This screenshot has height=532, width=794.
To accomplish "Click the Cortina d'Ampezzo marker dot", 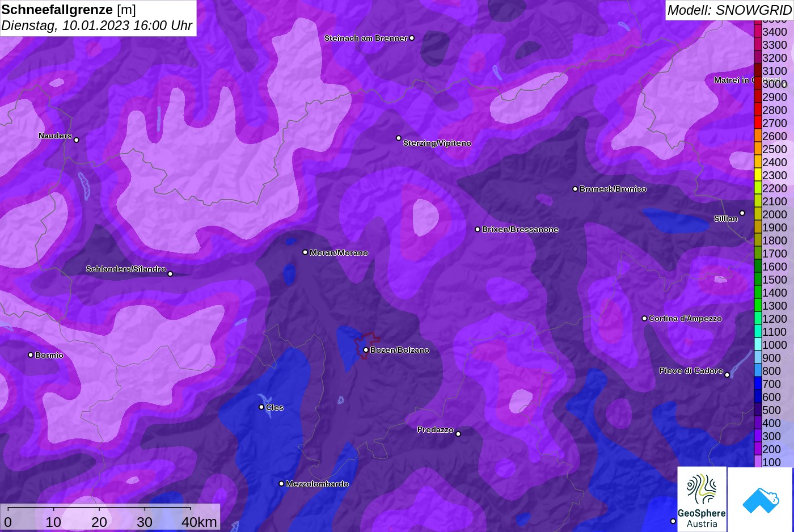I will tap(644, 318).
